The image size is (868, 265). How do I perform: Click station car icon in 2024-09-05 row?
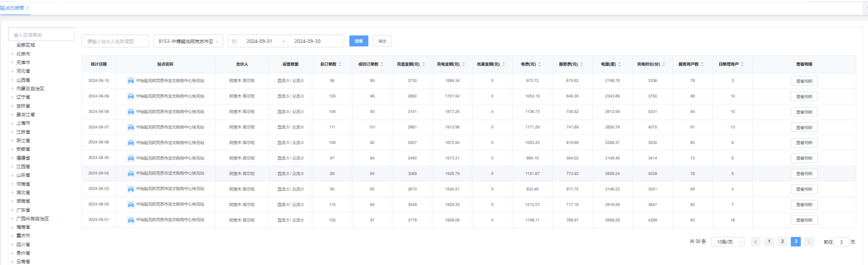[x=130, y=158]
